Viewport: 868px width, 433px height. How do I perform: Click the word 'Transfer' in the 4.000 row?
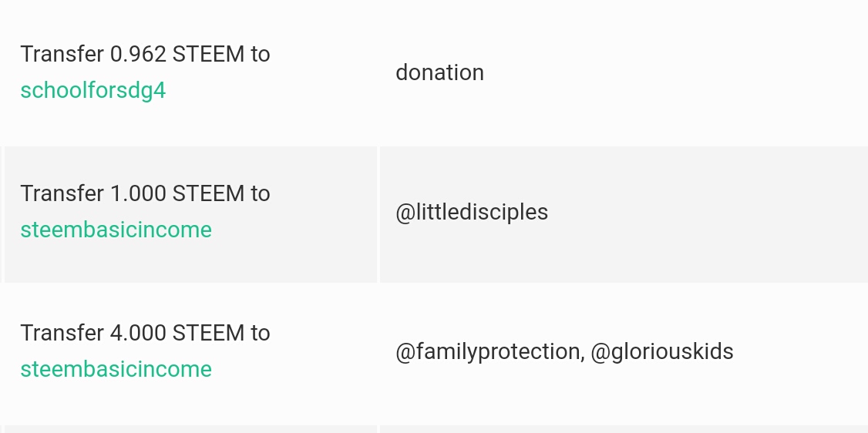(x=62, y=333)
